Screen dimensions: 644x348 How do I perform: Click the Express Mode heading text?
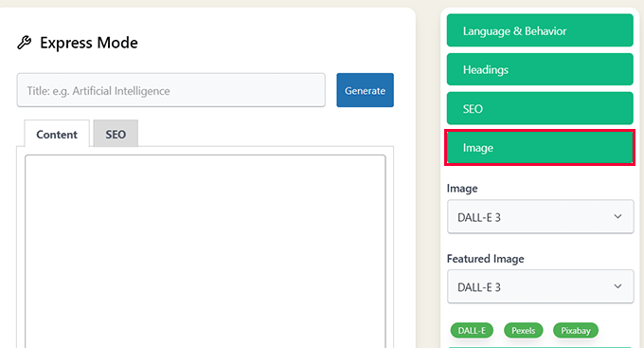point(89,43)
